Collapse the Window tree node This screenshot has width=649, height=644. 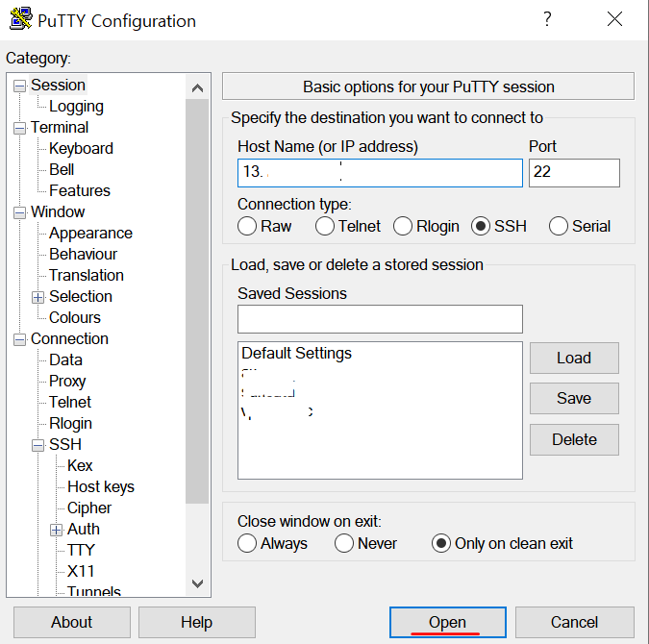click(x=19, y=212)
